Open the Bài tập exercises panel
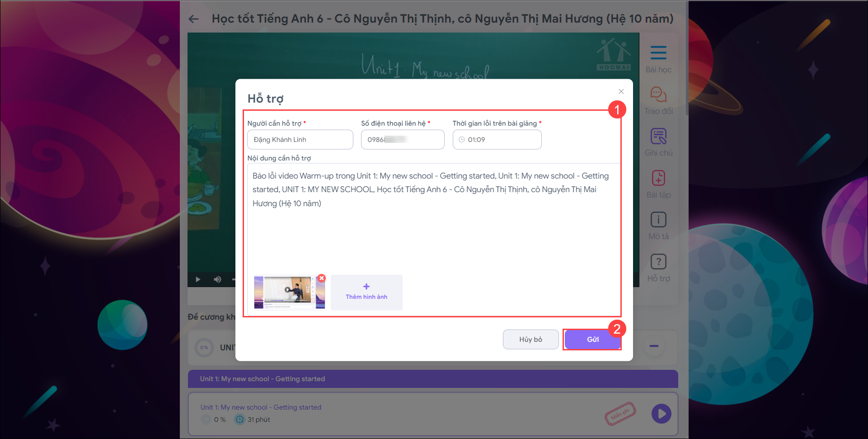The image size is (868, 439). (x=658, y=184)
